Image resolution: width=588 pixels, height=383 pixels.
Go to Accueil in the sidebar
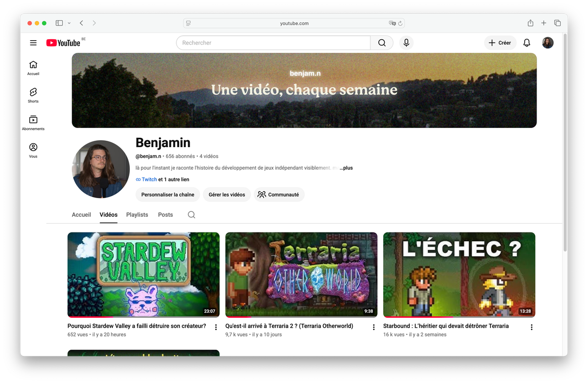click(33, 68)
